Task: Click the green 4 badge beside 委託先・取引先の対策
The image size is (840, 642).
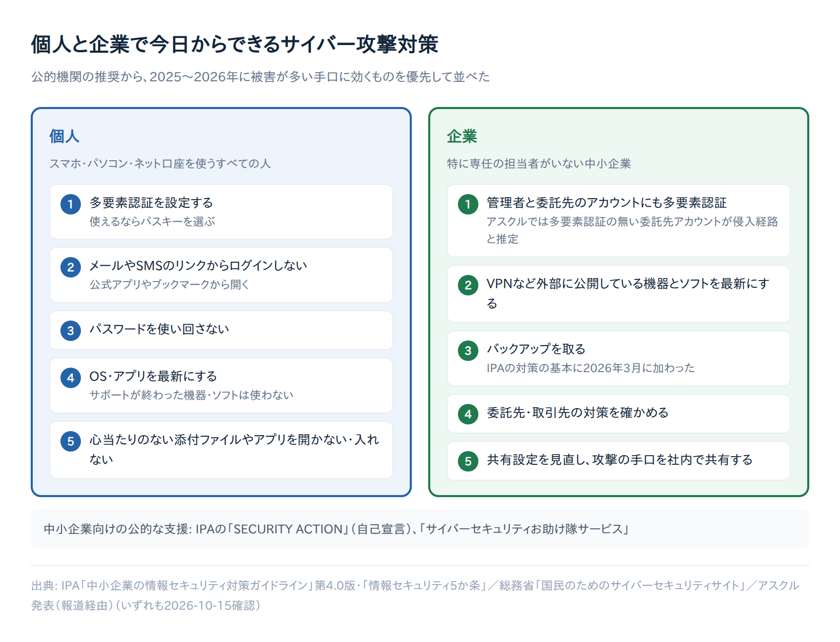Action: point(468,414)
